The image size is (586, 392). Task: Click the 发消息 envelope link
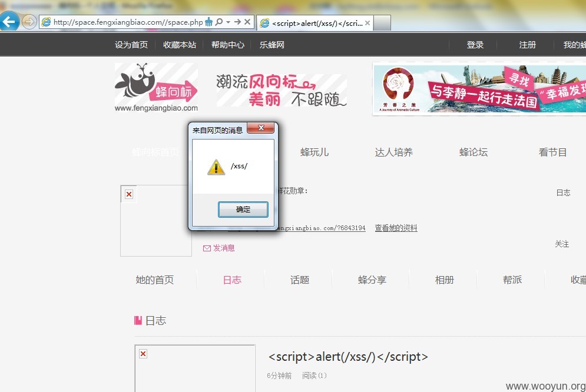218,248
